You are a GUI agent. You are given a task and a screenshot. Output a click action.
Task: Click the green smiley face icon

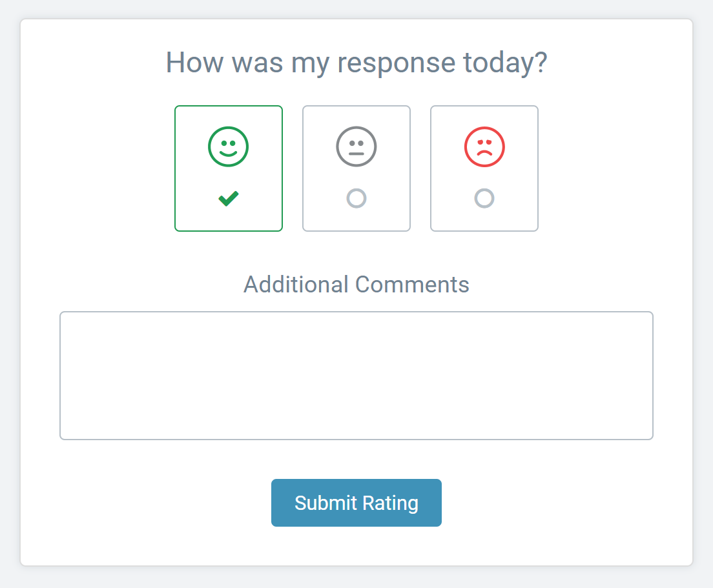point(228,147)
